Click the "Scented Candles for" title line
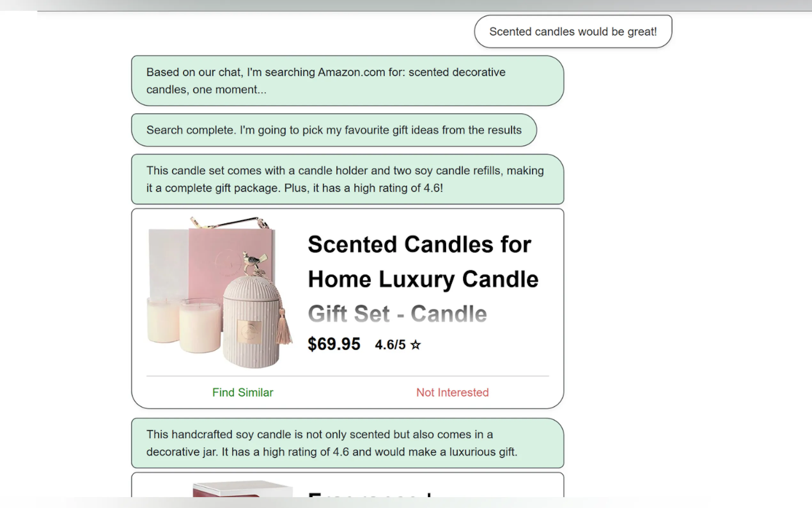Screen dimensions: 812x508 (x=419, y=244)
